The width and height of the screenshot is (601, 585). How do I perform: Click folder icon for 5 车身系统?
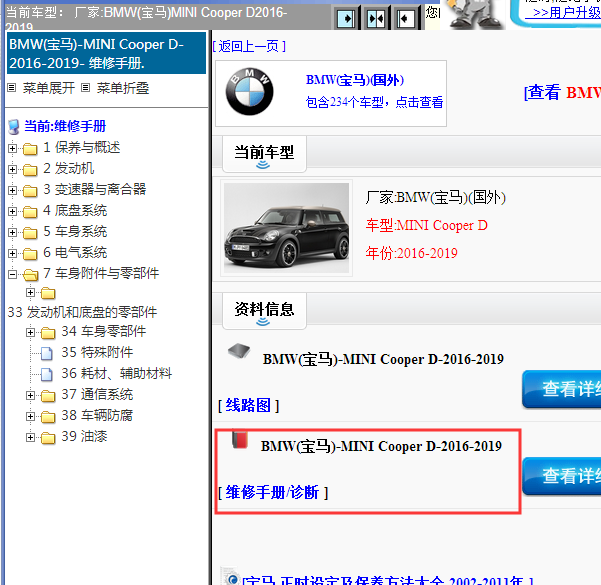(30, 233)
